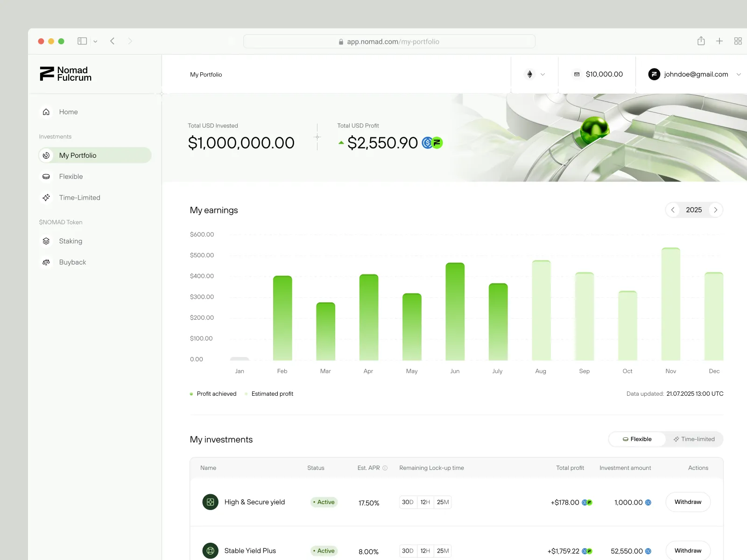Viewport: 747px width, 560px height.
Task: Click the Total USD Profit token icons
Action: point(432,143)
